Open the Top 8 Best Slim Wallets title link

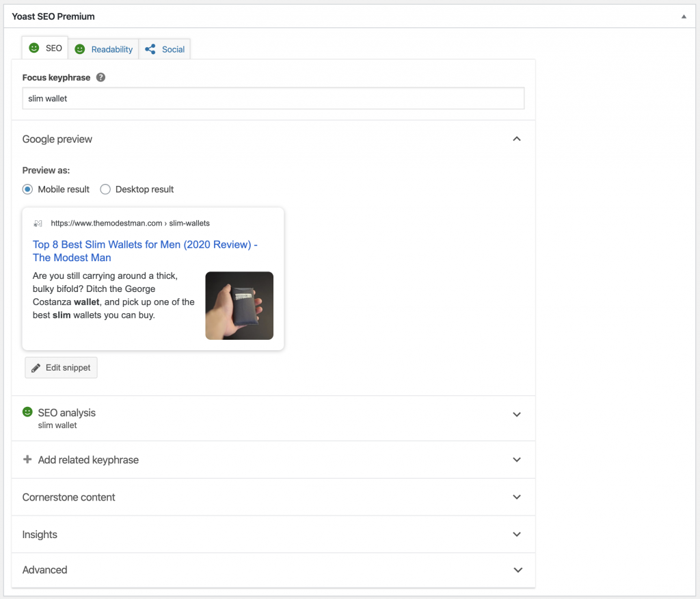click(x=145, y=251)
